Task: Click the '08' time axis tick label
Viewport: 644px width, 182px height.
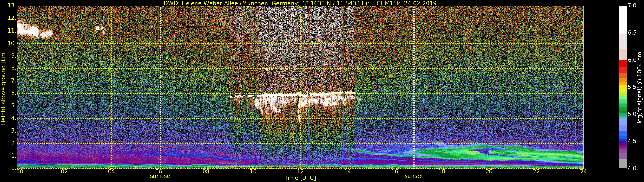Action: pos(206,171)
